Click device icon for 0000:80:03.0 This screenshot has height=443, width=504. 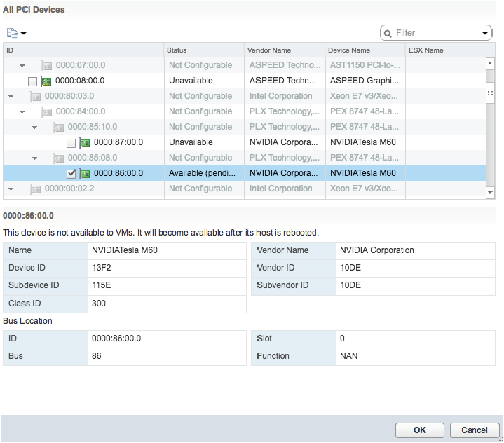pyautogui.click(x=35, y=97)
